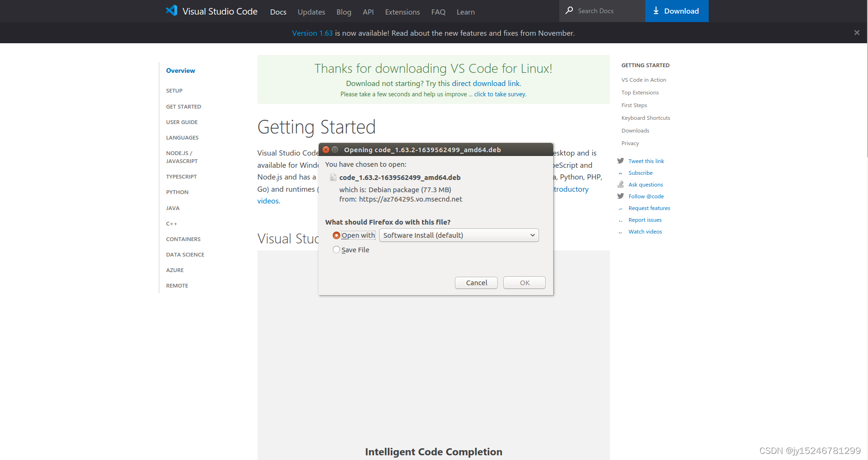Expand REMOTE section in sidebar
This screenshot has width=868, height=460.
[x=177, y=286]
